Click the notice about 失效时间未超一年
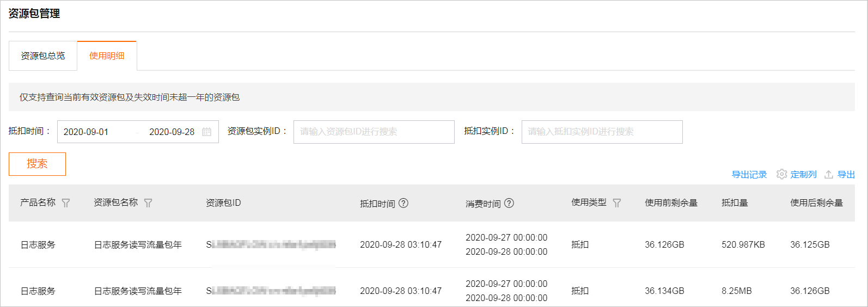 pos(130,97)
